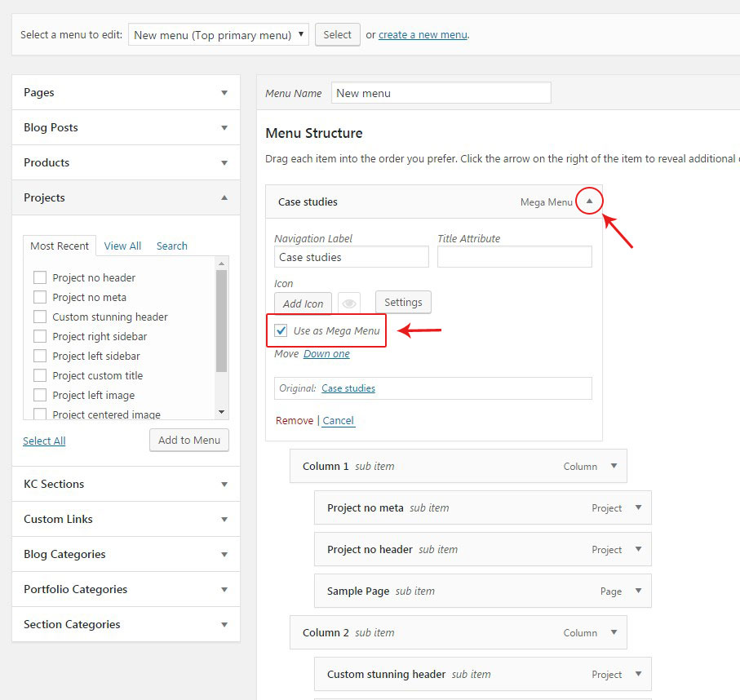Open the dropdown on Column 2 sub item
Viewport: 740px width, 700px height.
tap(614, 632)
